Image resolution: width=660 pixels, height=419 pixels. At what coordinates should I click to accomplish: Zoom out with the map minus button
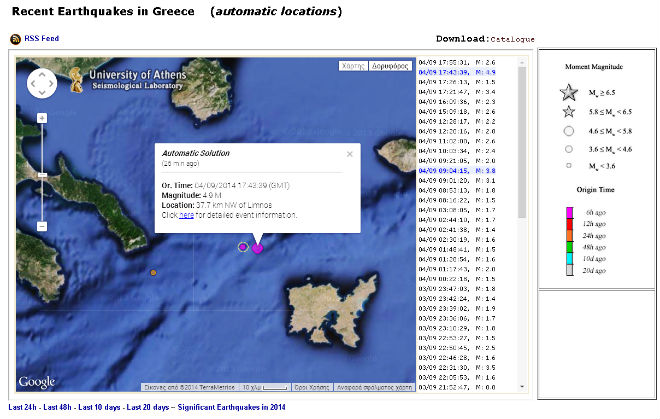tap(42, 227)
